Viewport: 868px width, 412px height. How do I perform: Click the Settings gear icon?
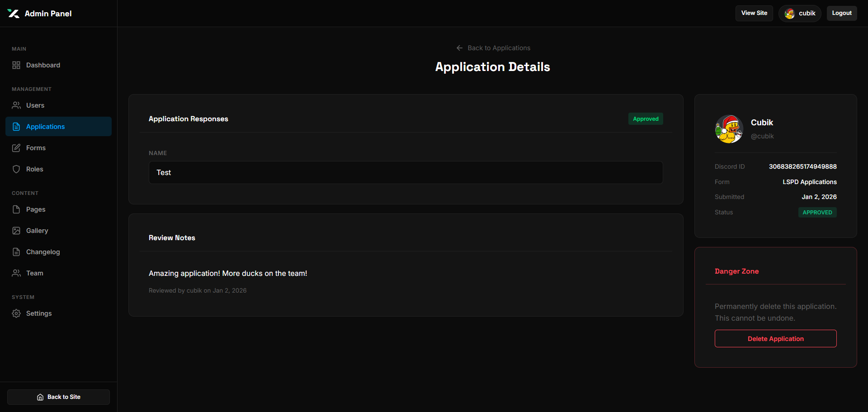click(x=16, y=313)
